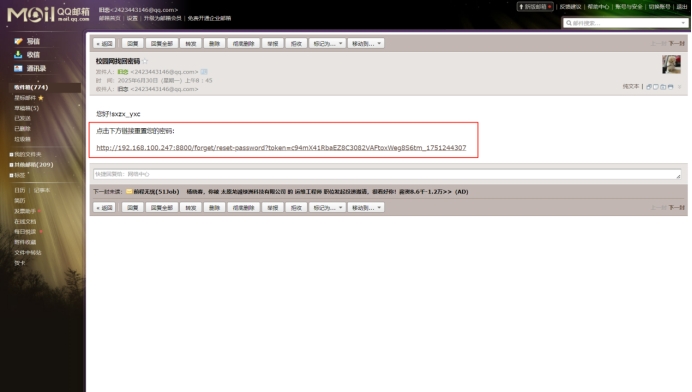The image size is (692, 392).
Task: Open the 标记为 dropdown in top toolbar
Action: [x=327, y=43]
